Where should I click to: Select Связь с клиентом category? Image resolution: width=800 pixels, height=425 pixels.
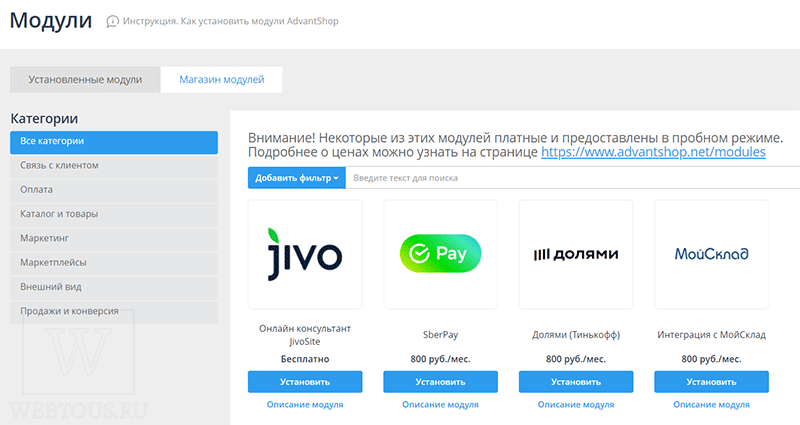(x=114, y=166)
